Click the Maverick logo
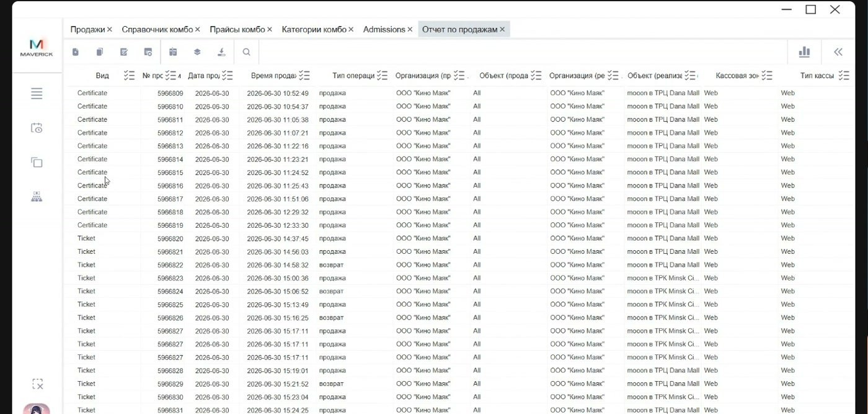 point(37,48)
